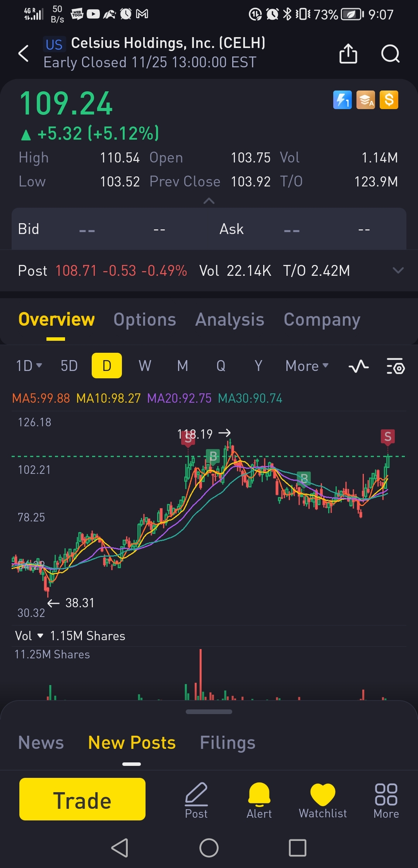Image resolution: width=418 pixels, height=868 pixels.
Task: Tap the chart indicator waveform icon
Action: tap(359, 366)
